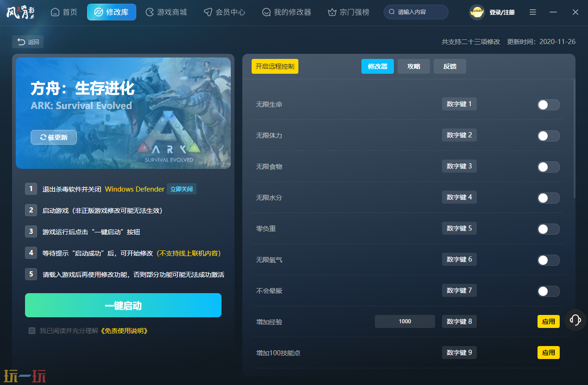
Task: Click hotkey button 数字键 8
Action: click(x=459, y=321)
